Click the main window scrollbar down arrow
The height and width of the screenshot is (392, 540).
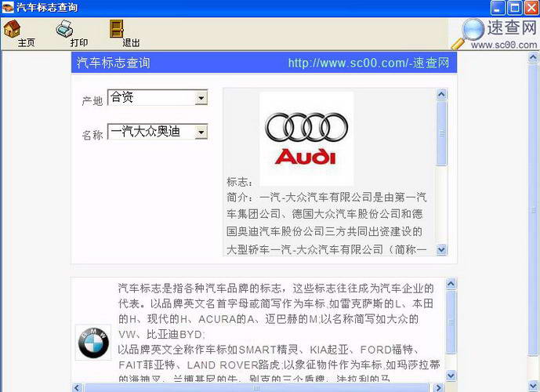click(533, 386)
